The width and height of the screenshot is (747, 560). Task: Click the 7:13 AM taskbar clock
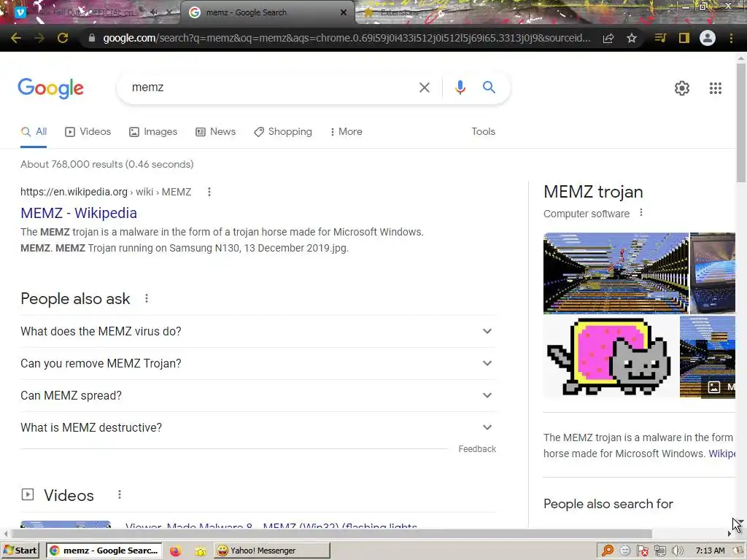pyautogui.click(x=710, y=551)
